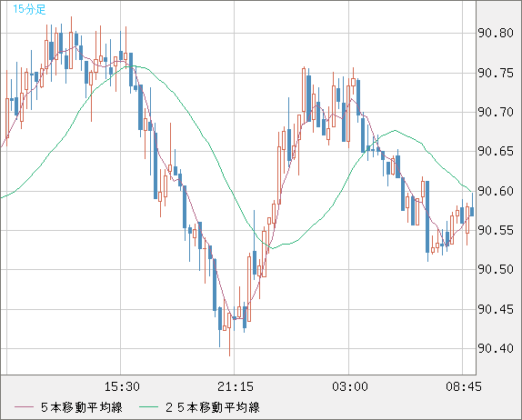Click the 90.40 price axis label
Viewport: 522px width, 420px height.
(496, 348)
